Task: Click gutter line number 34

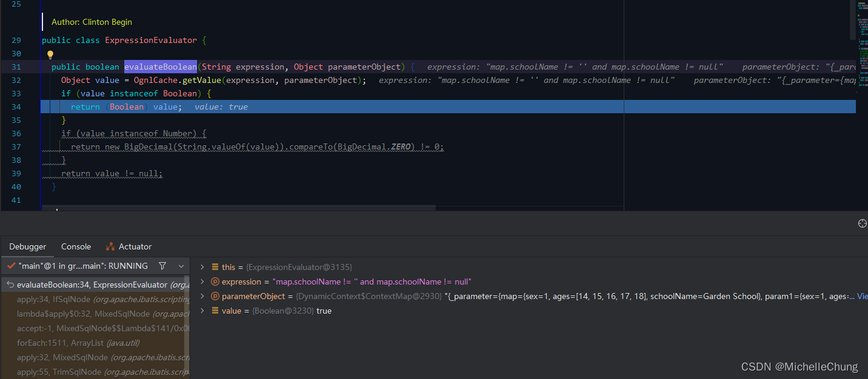Action: 16,107
